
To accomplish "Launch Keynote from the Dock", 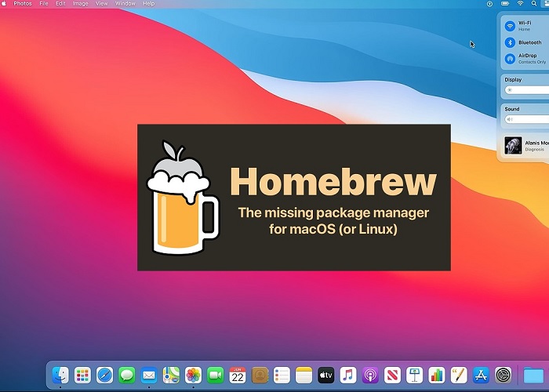I will click(415, 376).
